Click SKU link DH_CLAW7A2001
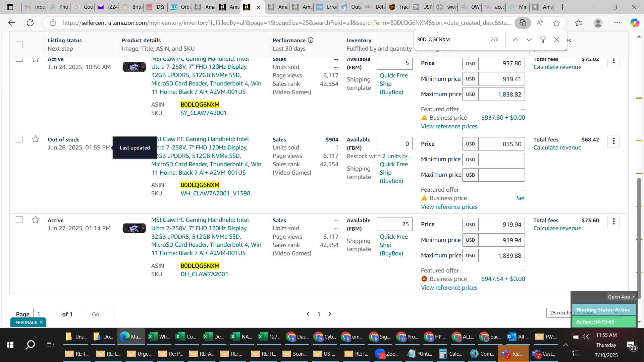 [204, 274]
